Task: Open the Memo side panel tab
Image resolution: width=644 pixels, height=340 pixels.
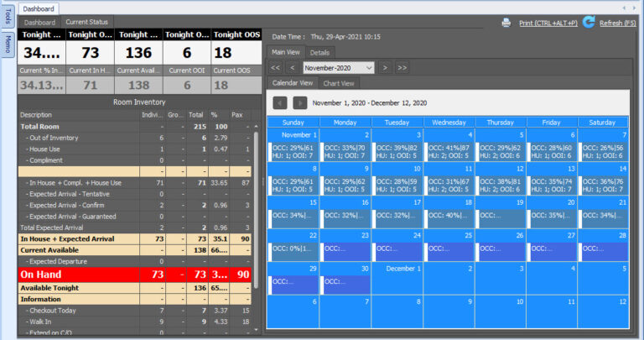Action: click(x=8, y=45)
